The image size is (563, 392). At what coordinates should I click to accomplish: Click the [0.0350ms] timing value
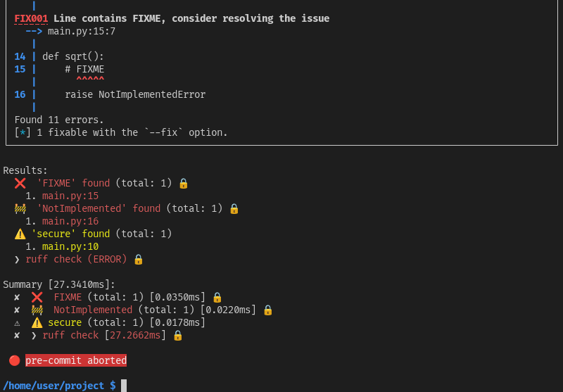click(x=177, y=297)
